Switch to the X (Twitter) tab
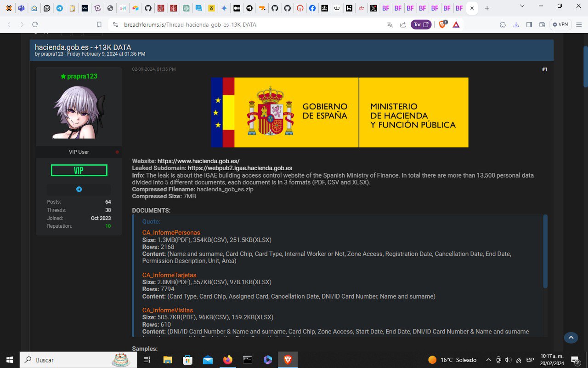588x368 pixels. [373, 8]
